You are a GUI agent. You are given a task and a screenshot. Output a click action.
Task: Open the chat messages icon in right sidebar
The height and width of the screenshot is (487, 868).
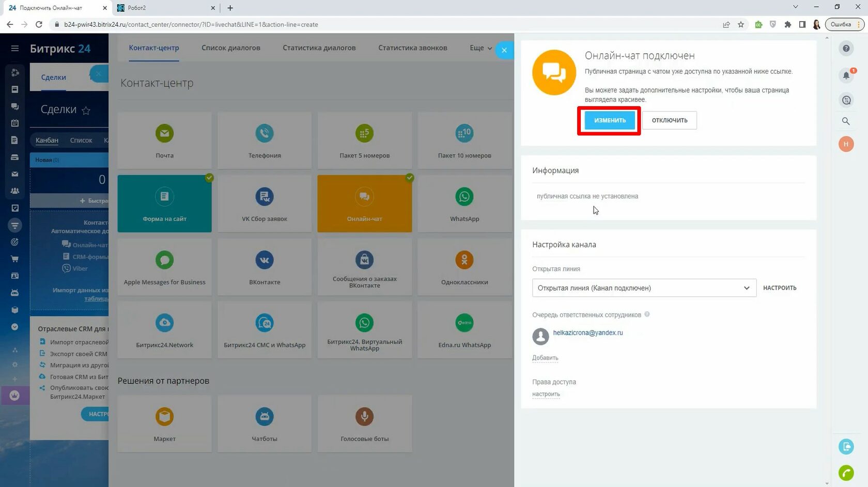846,100
